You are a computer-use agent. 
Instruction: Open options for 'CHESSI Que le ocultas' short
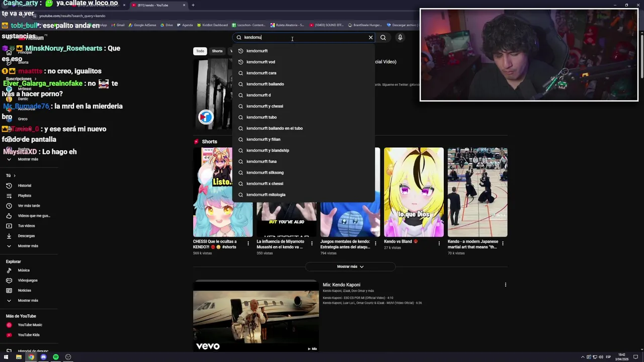point(248,243)
